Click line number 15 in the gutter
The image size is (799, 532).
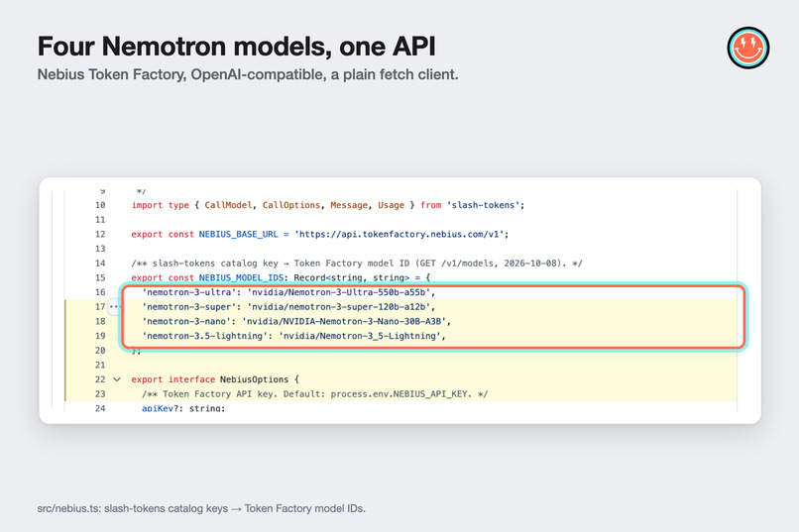(100, 278)
